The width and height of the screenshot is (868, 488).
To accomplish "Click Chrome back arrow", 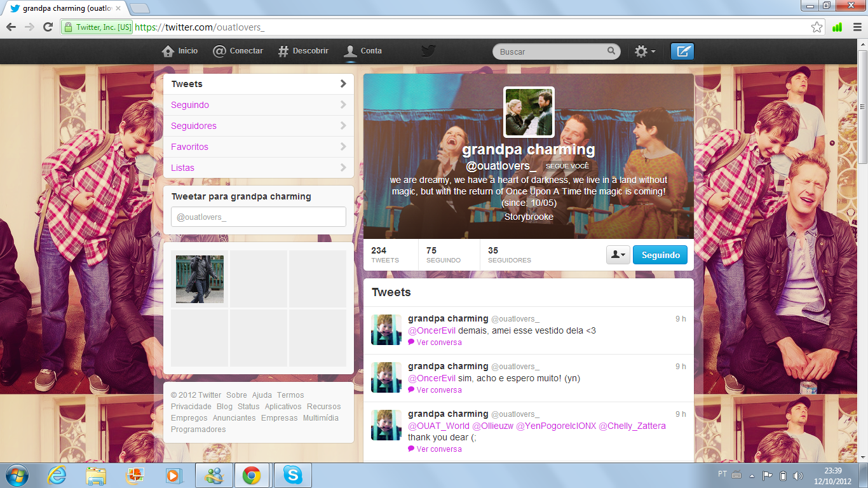I will tap(11, 27).
